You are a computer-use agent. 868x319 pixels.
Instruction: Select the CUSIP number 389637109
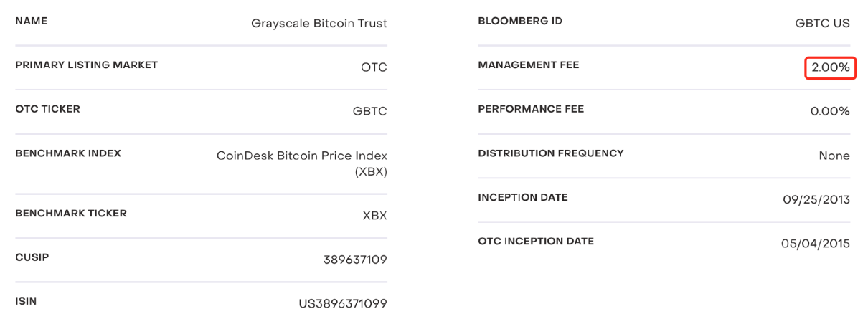point(355,260)
